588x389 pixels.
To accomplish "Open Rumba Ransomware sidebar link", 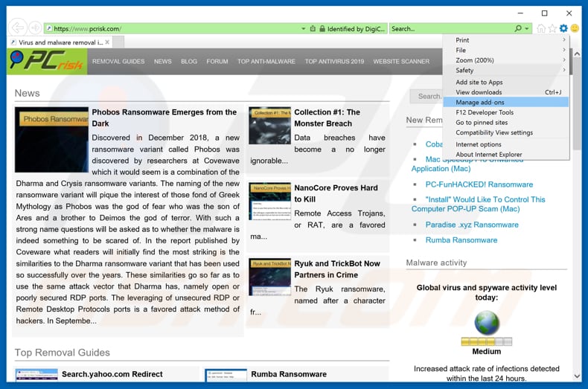I will (x=461, y=239).
